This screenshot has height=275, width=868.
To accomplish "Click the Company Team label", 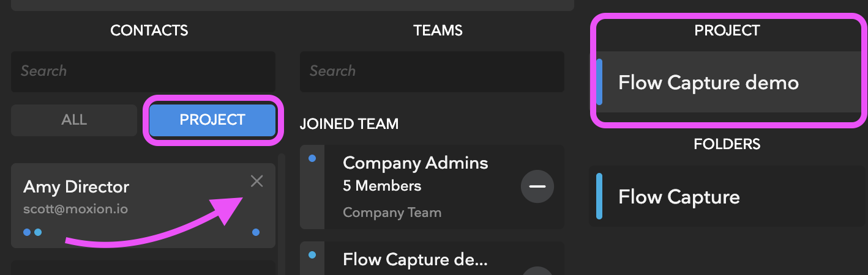I will click(x=392, y=213).
